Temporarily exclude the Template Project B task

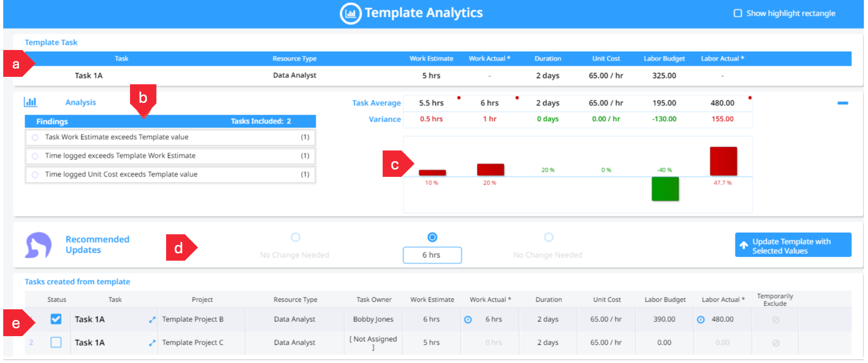[776, 319]
